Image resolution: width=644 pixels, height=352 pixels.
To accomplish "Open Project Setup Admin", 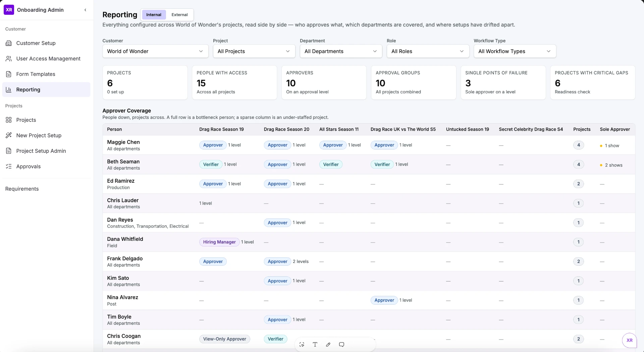I will point(46,151).
